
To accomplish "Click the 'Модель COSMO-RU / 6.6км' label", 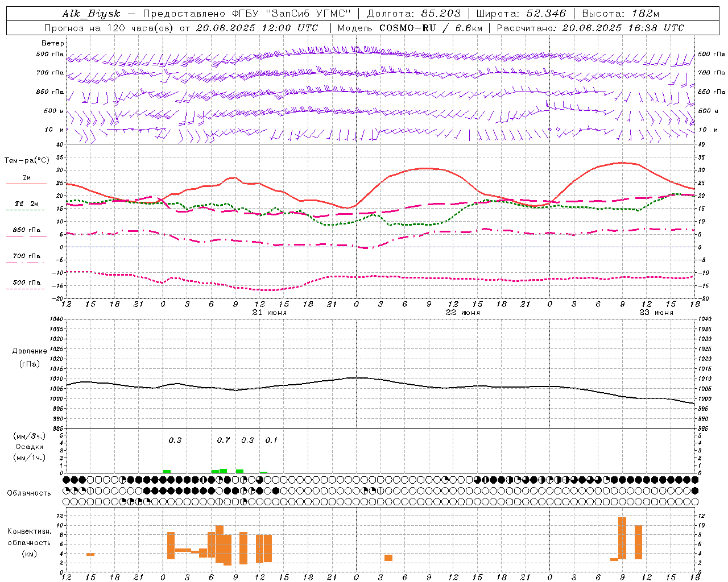I will pyautogui.click(x=409, y=28).
